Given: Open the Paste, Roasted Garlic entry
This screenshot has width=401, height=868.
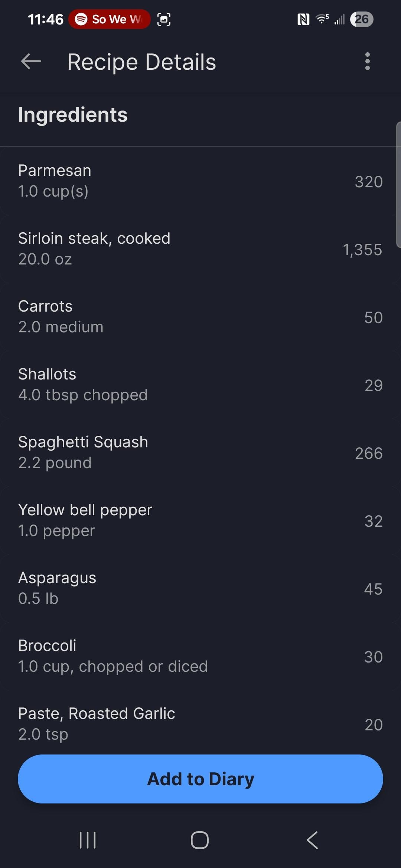Looking at the screenshot, I should [x=200, y=723].
